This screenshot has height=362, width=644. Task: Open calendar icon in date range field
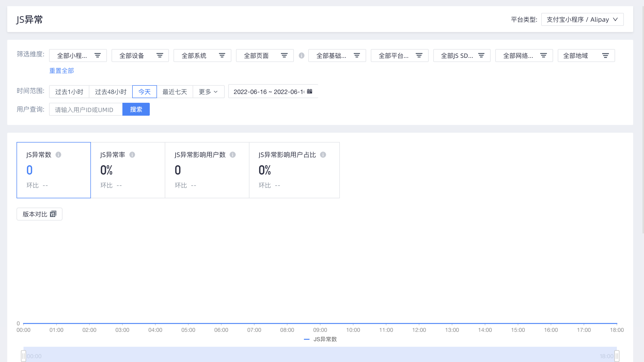pos(310,91)
